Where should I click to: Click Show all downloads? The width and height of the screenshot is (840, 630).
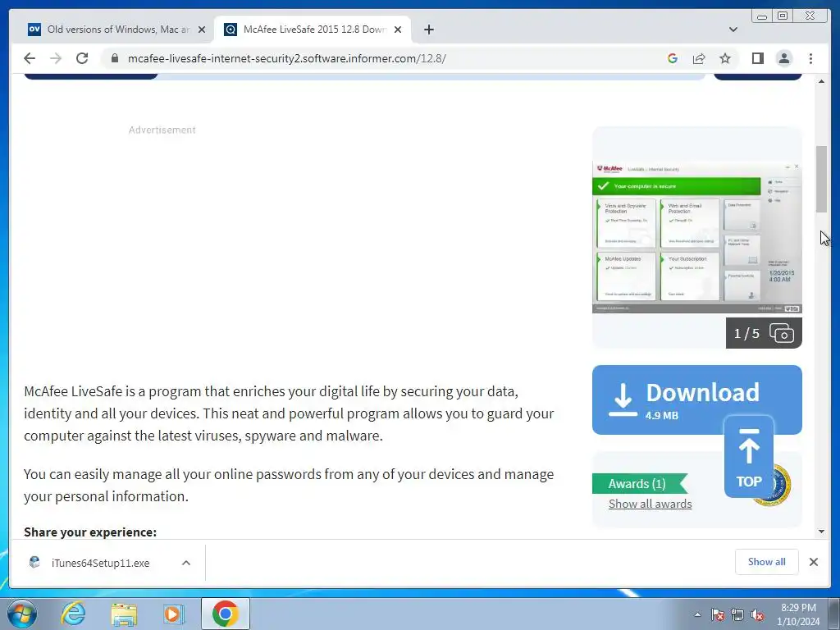pos(767,561)
